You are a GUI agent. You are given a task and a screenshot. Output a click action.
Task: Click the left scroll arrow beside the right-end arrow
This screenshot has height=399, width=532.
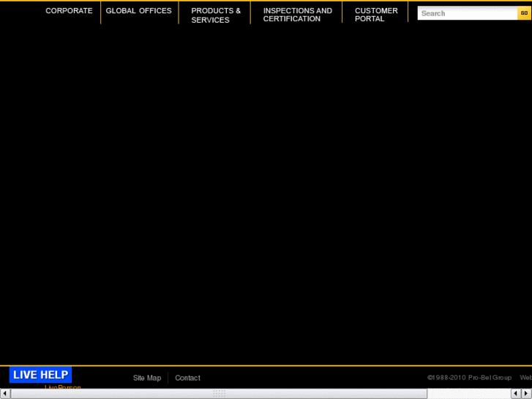[516, 394]
